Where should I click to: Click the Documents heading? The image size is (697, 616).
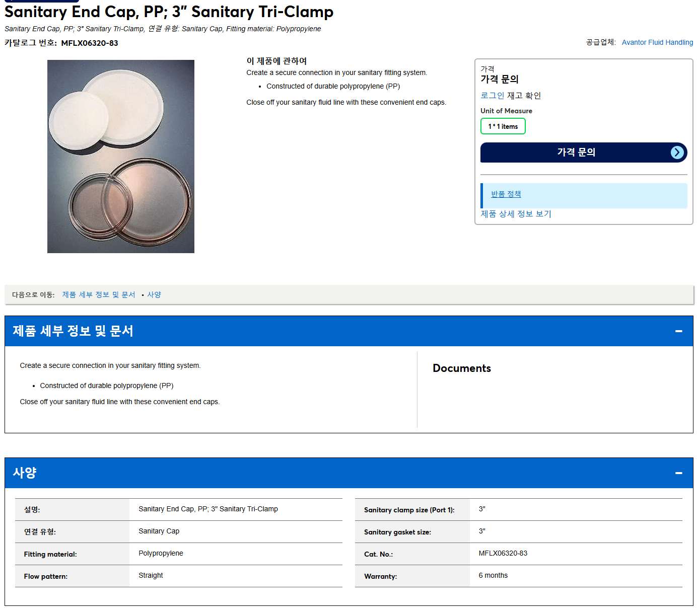pyautogui.click(x=462, y=368)
